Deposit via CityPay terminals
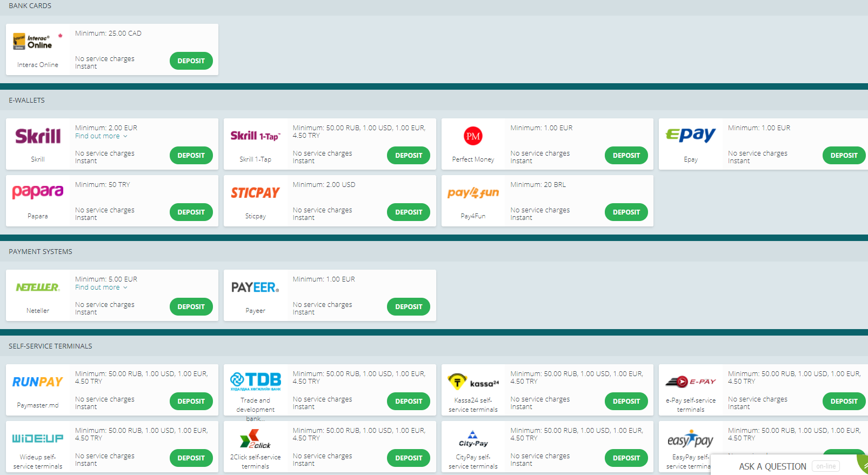Image resolution: width=868 pixels, height=475 pixels. pyautogui.click(x=626, y=458)
